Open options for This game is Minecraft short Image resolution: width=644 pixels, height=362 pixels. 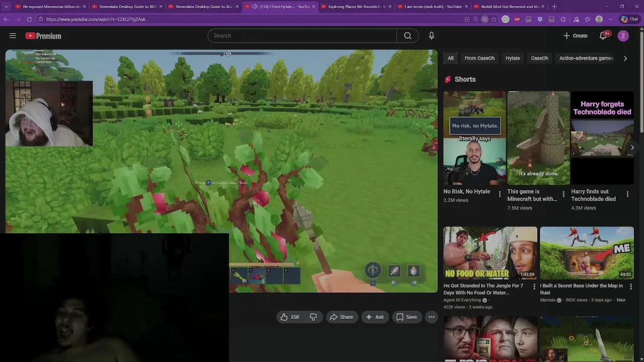click(x=563, y=194)
